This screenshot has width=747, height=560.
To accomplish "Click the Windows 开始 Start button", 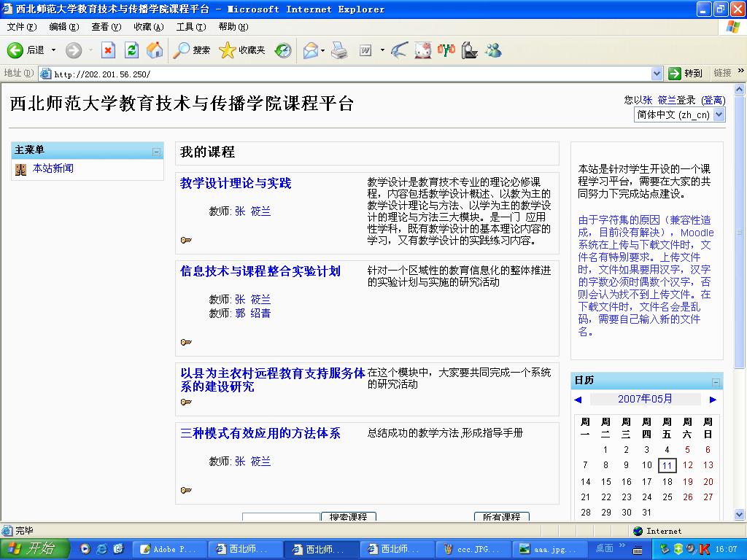I will 35,549.
